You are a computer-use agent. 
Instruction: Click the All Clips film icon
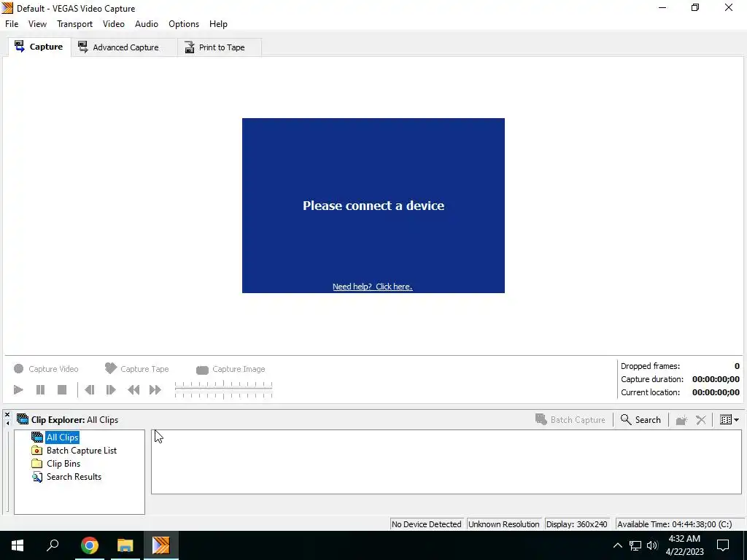(x=37, y=437)
